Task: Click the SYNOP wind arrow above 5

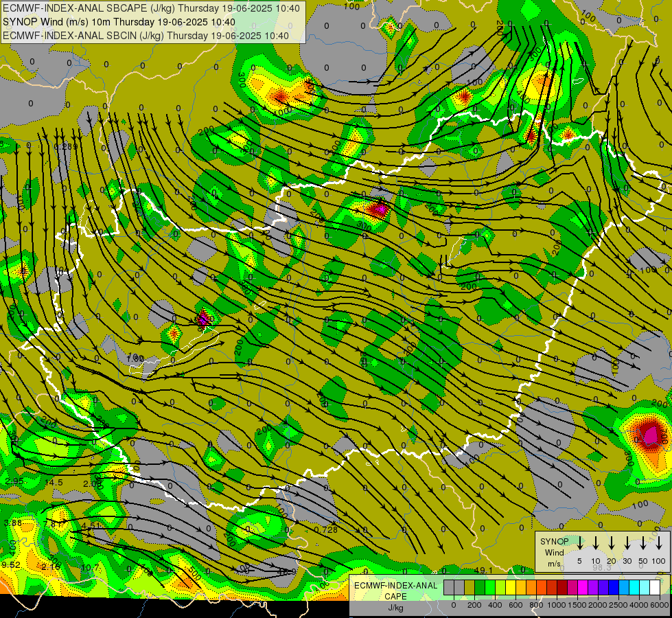Action: click(579, 543)
